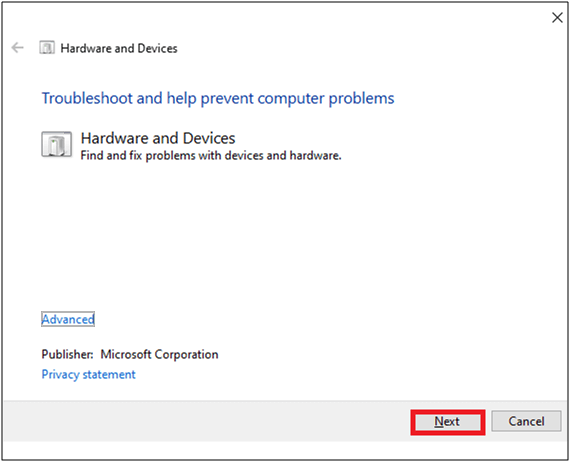The image size is (571, 462).
Task: Click empty gray footer area left of Next
Action: pos(208,422)
